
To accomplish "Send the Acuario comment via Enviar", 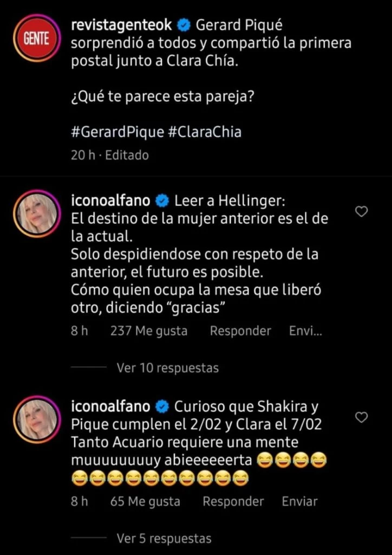I will click(x=299, y=501).
